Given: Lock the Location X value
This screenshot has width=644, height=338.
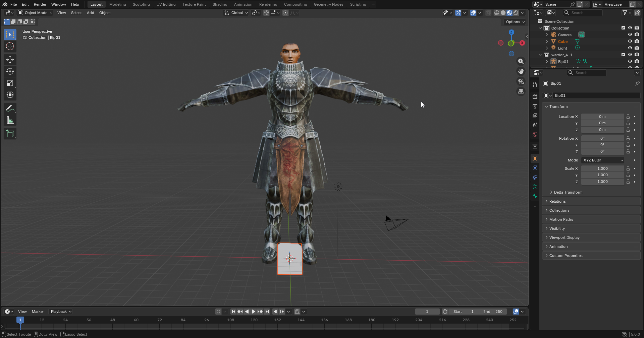Looking at the screenshot, I should 628,117.
